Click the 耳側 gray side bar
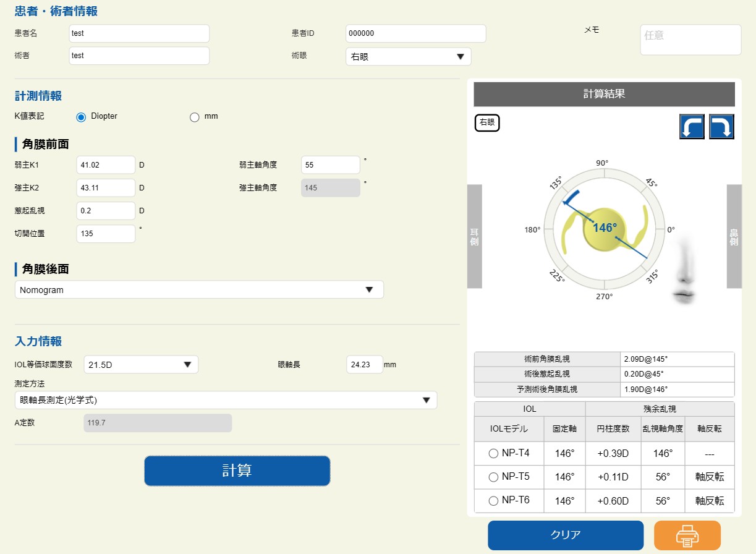Viewport: 756px width, 554px height. [x=474, y=236]
